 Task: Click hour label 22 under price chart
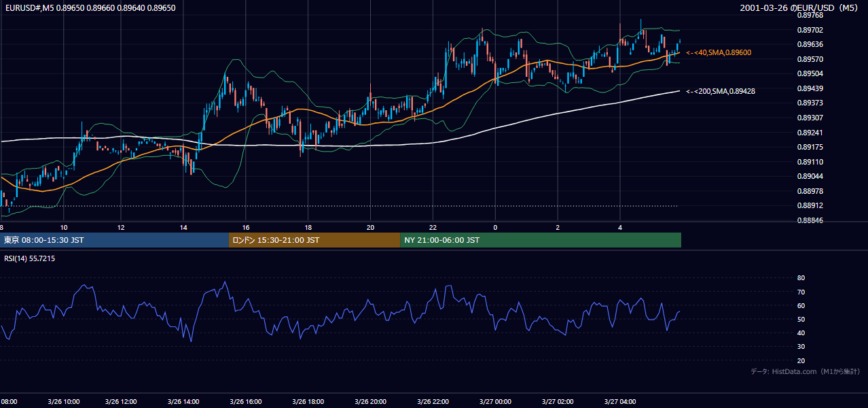point(433,227)
